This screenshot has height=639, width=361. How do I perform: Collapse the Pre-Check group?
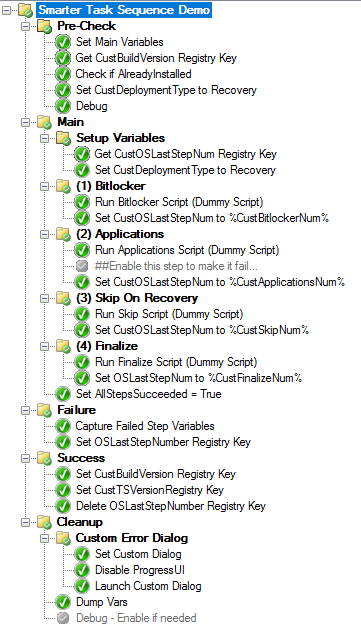click(26, 26)
